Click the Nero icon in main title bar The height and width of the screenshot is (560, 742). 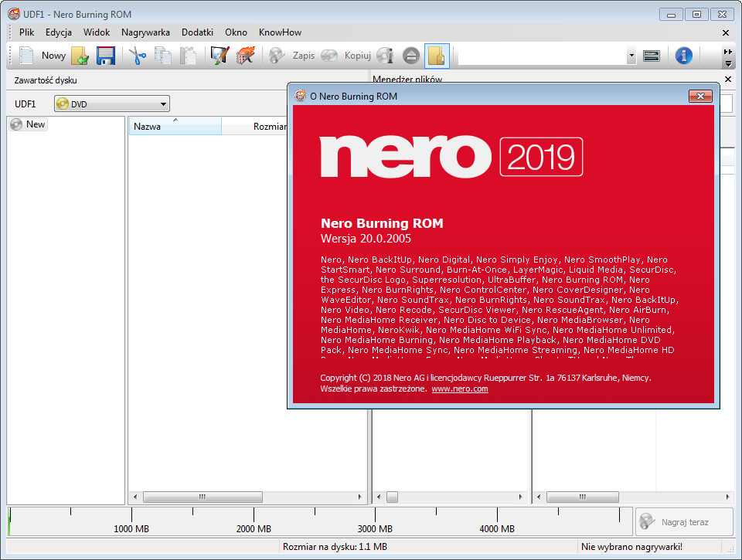click(x=14, y=14)
